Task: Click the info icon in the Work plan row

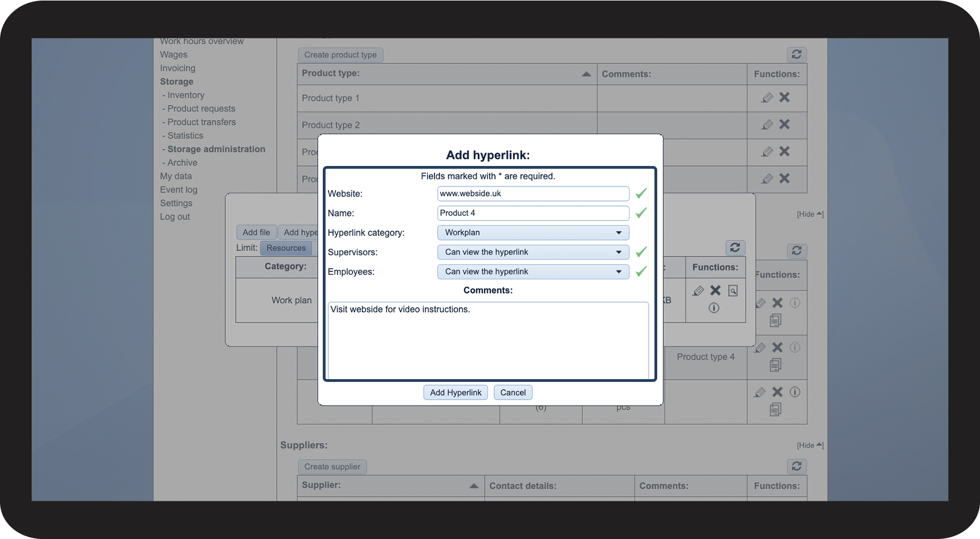Action: pos(714,308)
